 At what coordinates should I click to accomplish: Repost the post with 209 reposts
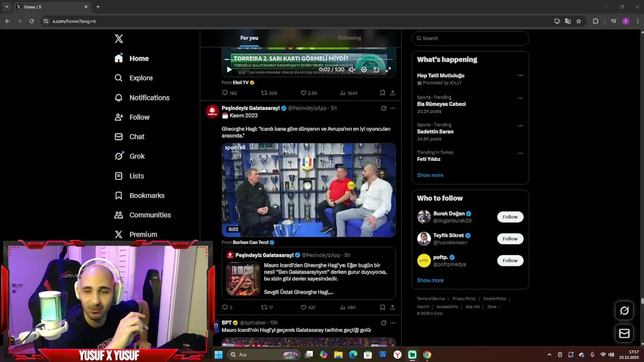pos(269,93)
